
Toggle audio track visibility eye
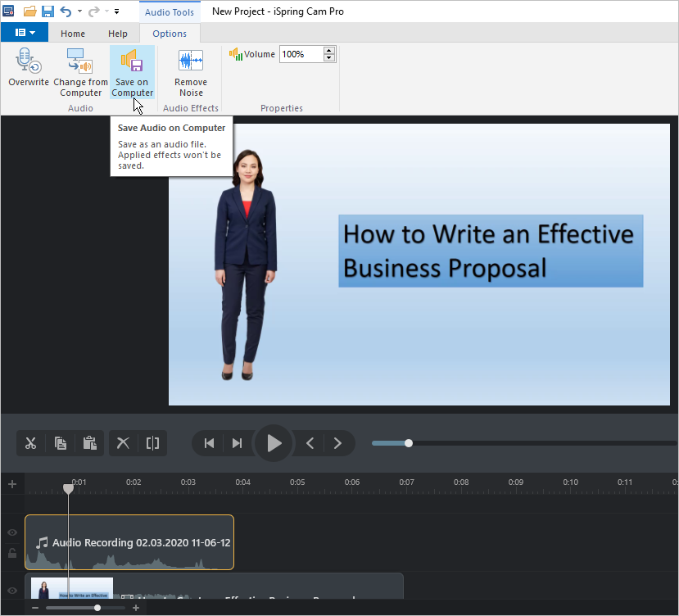click(x=12, y=532)
